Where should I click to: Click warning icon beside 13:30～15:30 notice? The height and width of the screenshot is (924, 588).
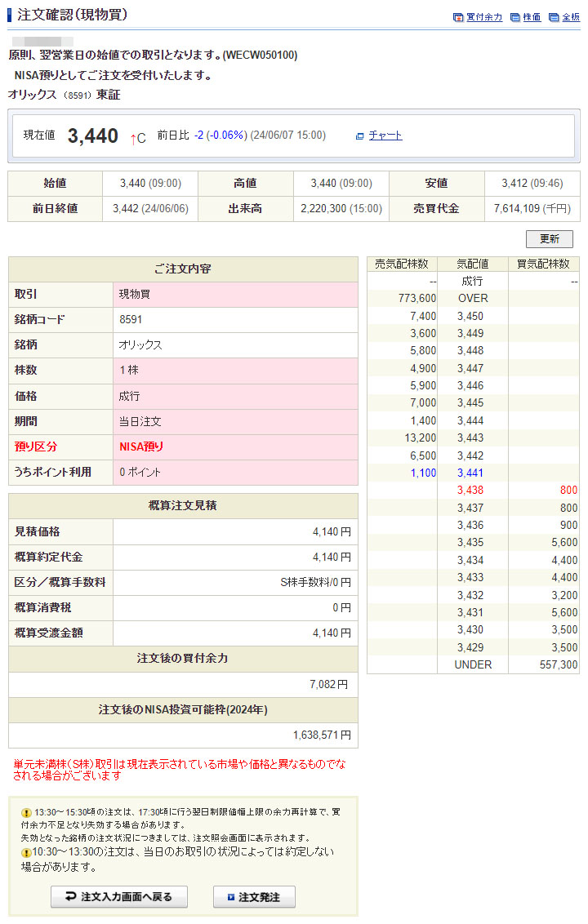click(27, 814)
